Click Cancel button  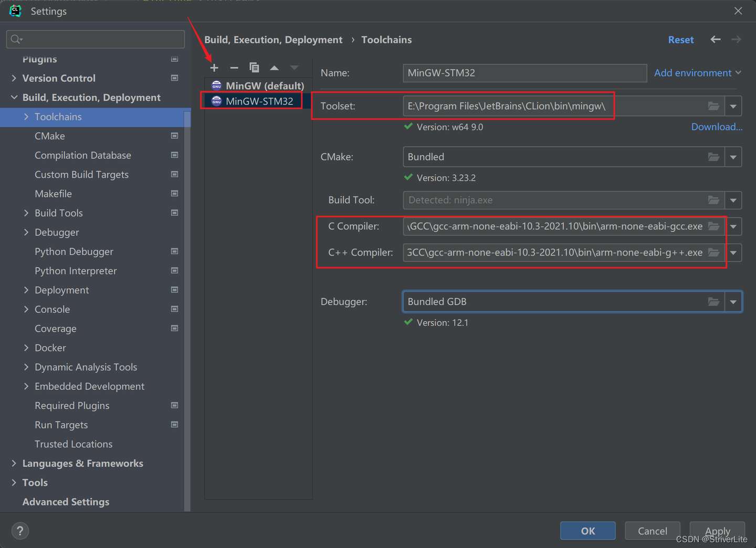click(653, 531)
